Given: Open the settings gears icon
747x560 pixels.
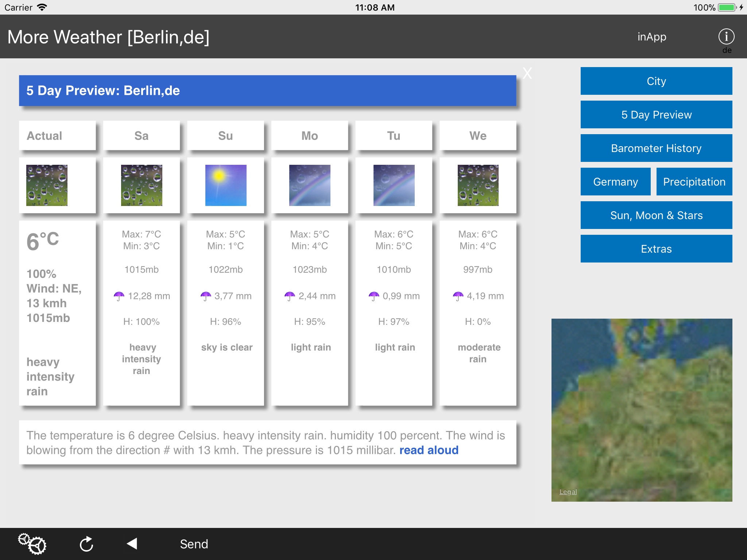Looking at the screenshot, I should pyautogui.click(x=32, y=544).
